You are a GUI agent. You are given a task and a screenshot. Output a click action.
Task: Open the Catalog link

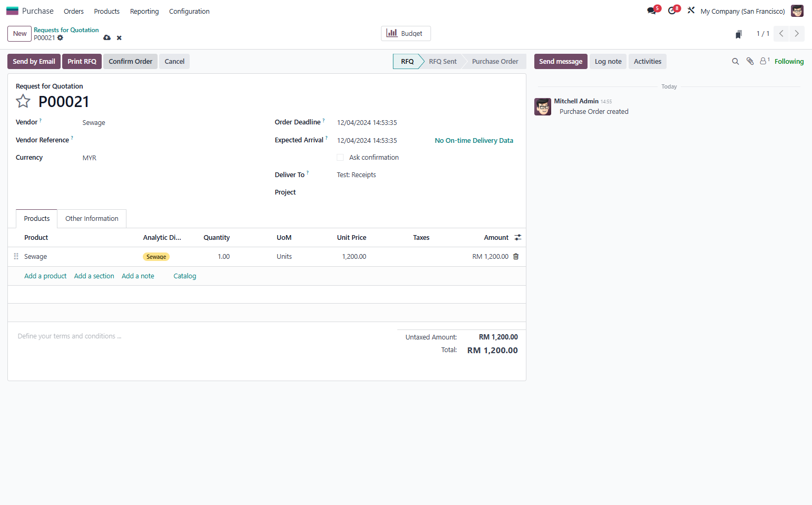click(185, 276)
